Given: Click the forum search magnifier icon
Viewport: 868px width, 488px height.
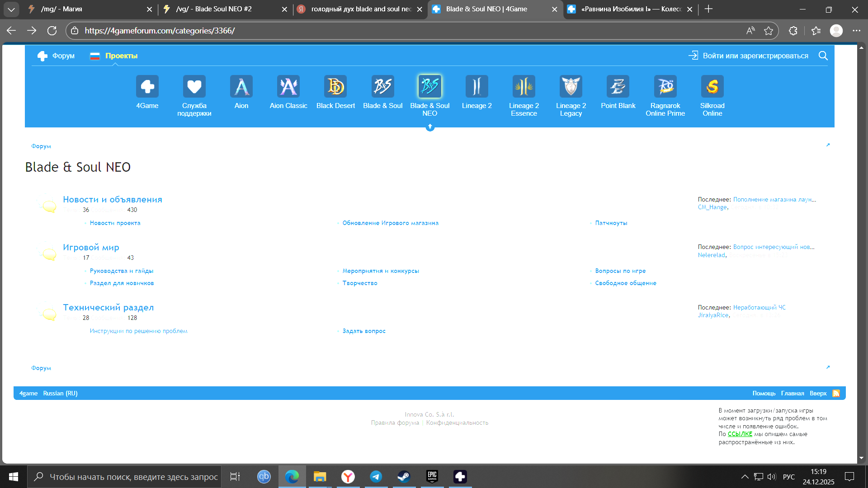Looking at the screenshot, I should point(823,56).
